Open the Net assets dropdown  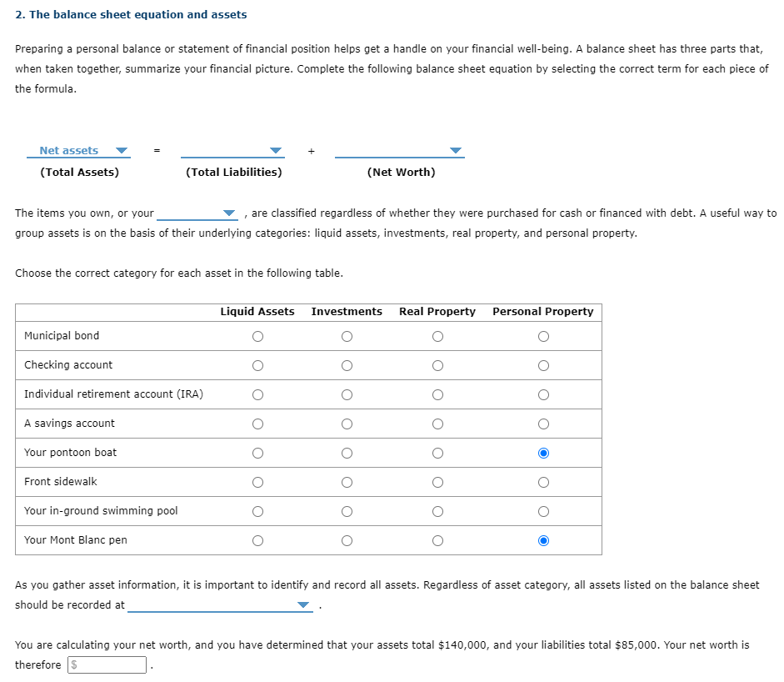(122, 150)
